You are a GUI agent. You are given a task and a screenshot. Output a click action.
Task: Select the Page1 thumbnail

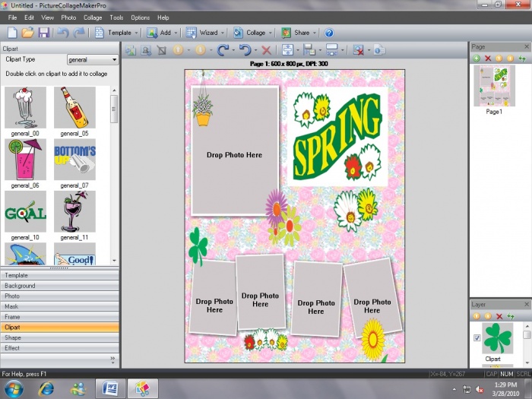pyautogui.click(x=493, y=85)
